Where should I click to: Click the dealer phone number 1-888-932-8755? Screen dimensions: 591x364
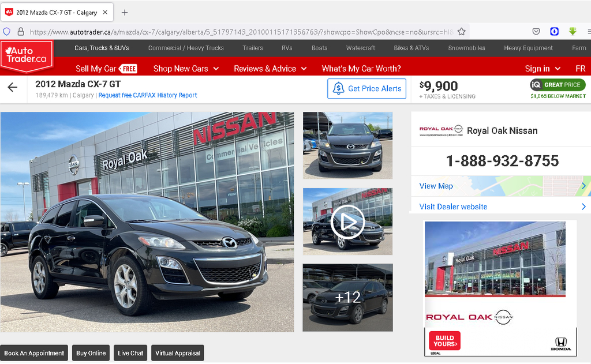tap(502, 161)
